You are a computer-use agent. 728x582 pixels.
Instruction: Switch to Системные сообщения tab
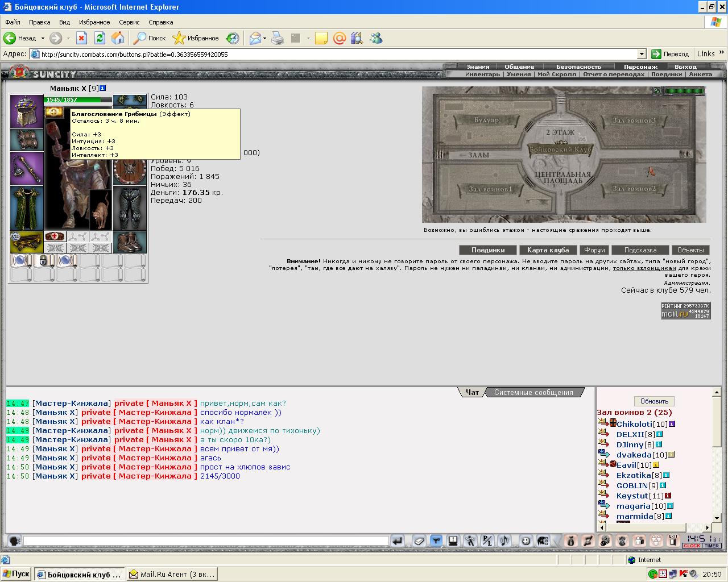pos(533,392)
